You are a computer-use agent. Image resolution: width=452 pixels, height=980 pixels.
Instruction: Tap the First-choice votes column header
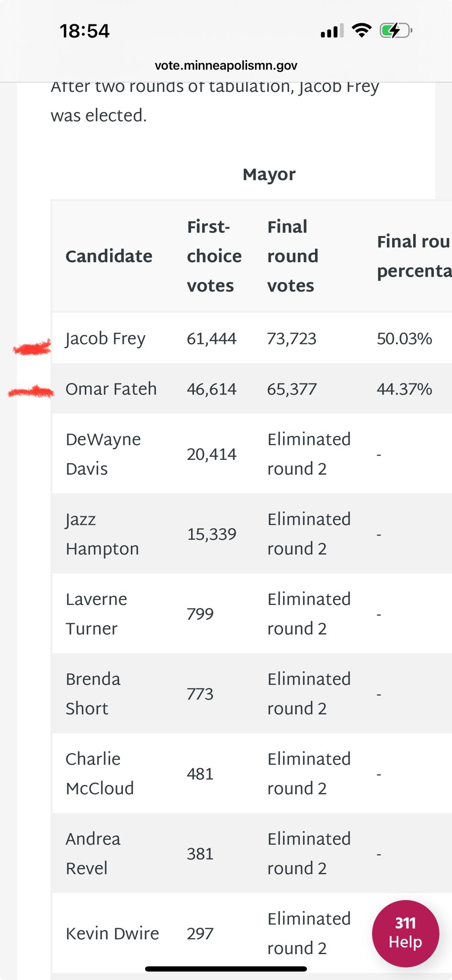tap(214, 256)
